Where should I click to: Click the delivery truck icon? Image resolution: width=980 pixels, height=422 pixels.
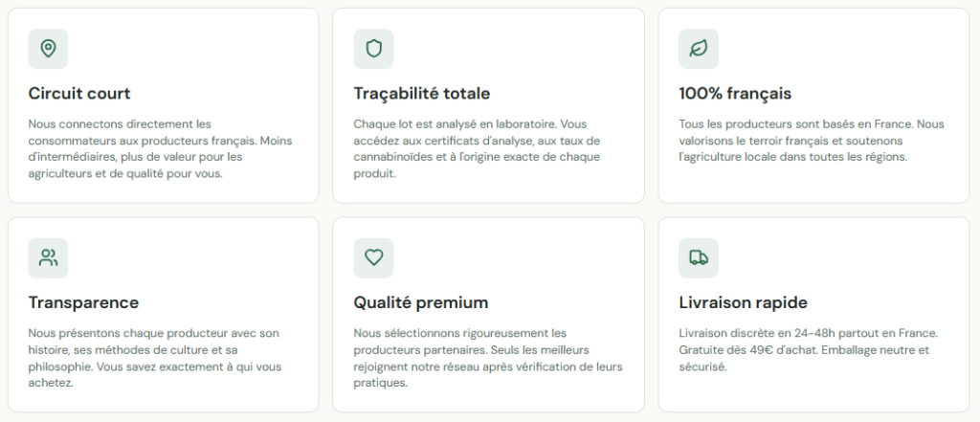point(699,257)
